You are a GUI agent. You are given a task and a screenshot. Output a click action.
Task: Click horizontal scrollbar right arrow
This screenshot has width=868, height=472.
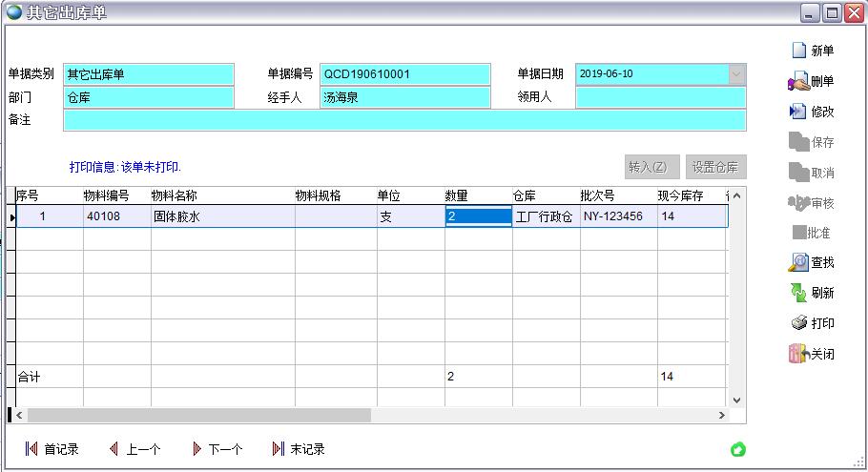click(722, 416)
